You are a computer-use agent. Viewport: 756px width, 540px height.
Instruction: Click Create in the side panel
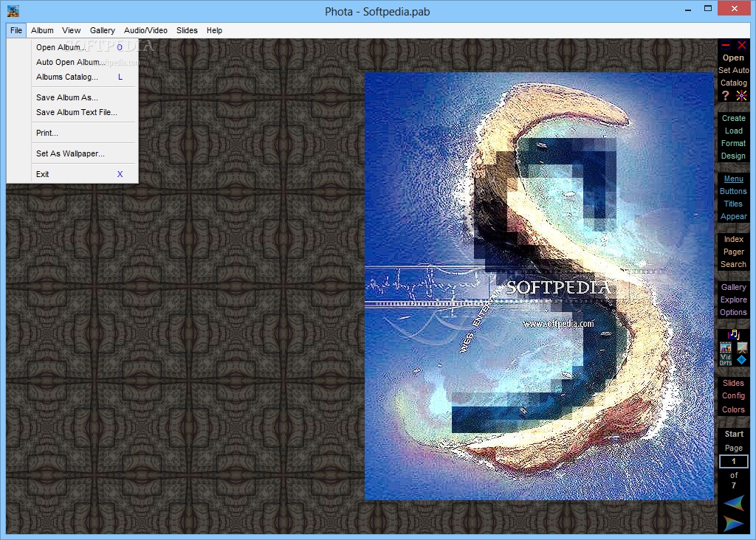coord(733,118)
